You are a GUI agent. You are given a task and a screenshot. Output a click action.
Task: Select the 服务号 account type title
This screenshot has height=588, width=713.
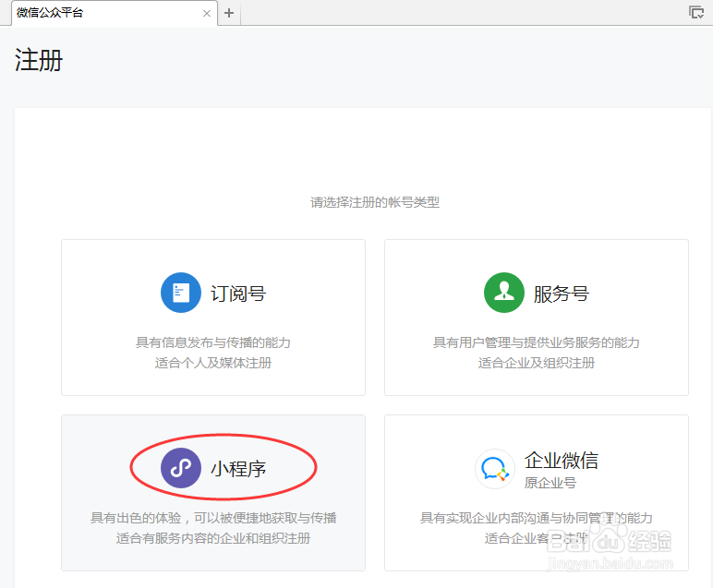coord(562,294)
